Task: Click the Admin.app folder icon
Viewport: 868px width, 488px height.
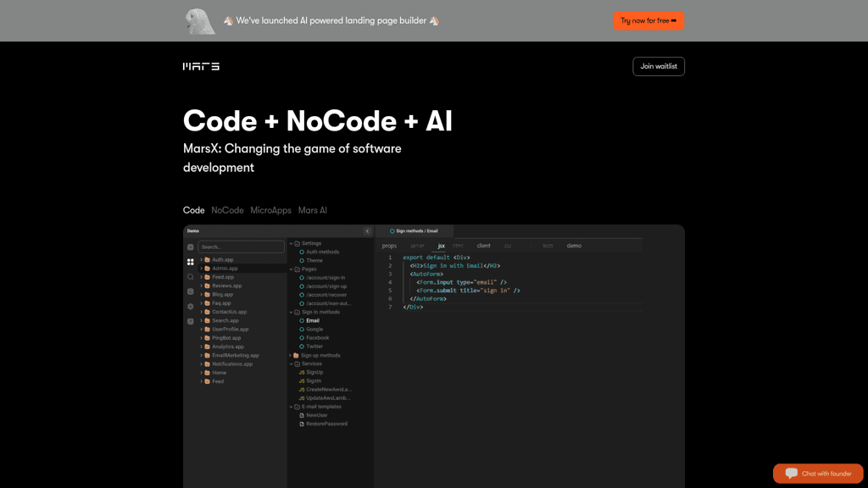Action: click(x=207, y=269)
